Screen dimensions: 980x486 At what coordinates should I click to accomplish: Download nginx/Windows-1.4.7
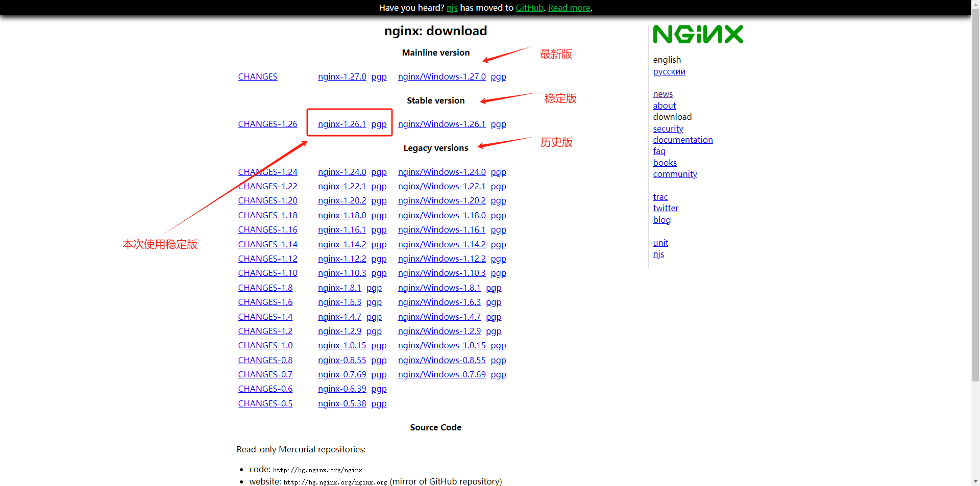439,317
